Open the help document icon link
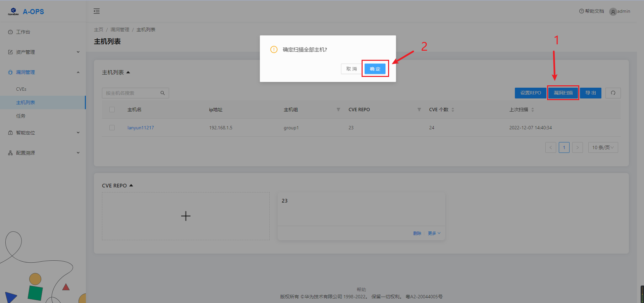The image size is (644, 303). click(581, 11)
